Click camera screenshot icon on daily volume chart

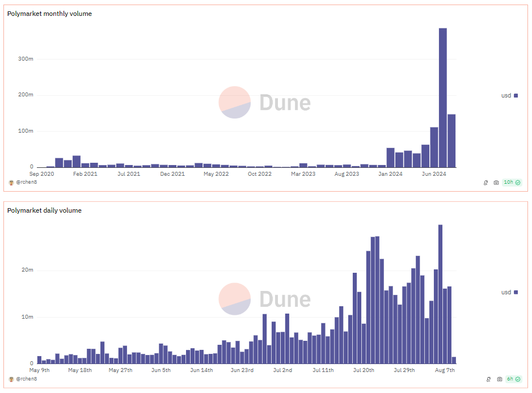click(x=500, y=379)
